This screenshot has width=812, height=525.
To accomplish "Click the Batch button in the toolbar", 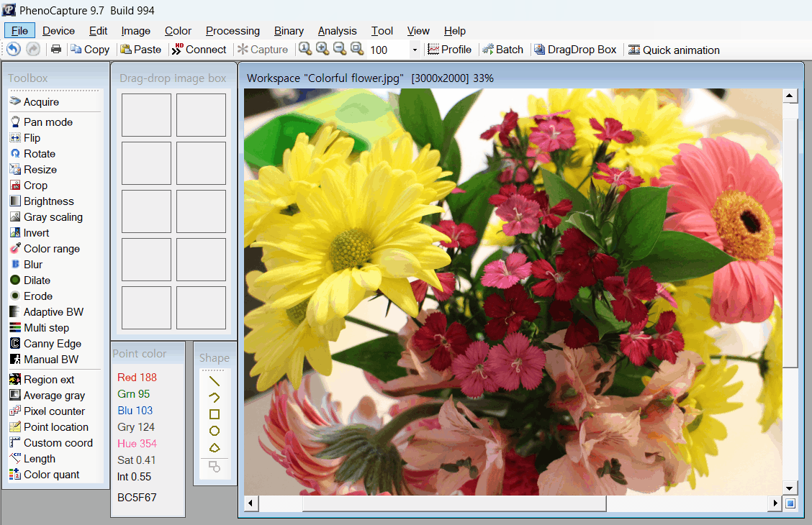I will point(502,50).
